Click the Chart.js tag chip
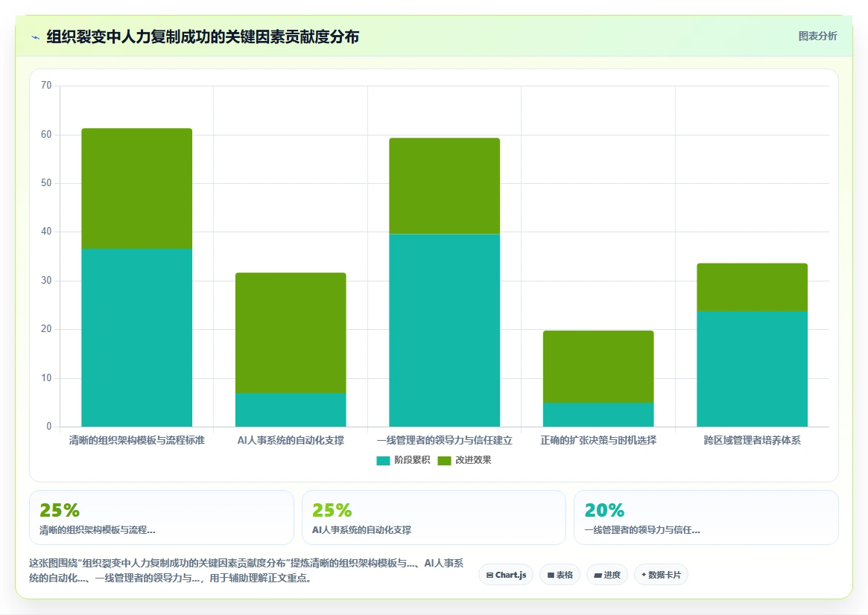The image size is (868, 615). click(x=506, y=575)
